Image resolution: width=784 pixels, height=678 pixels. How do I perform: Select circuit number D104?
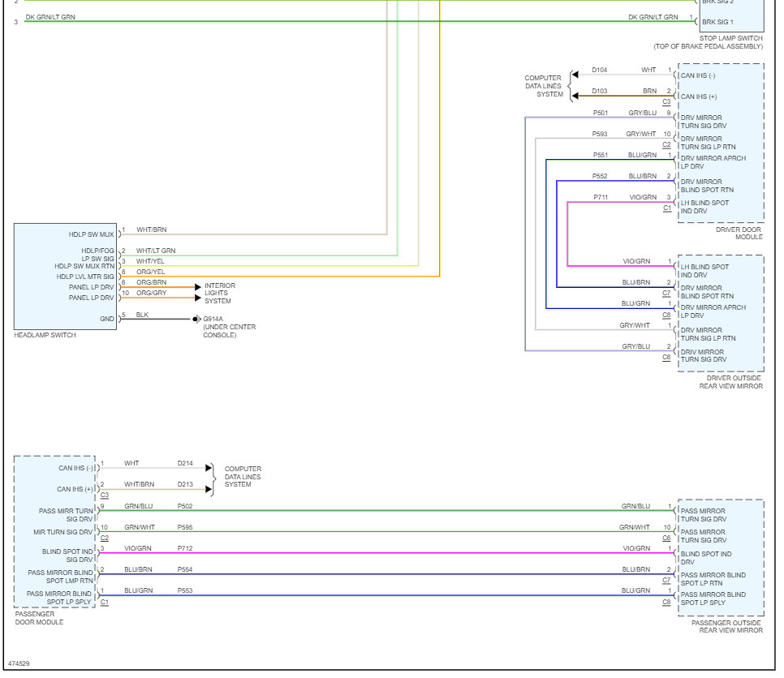(x=599, y=70)
